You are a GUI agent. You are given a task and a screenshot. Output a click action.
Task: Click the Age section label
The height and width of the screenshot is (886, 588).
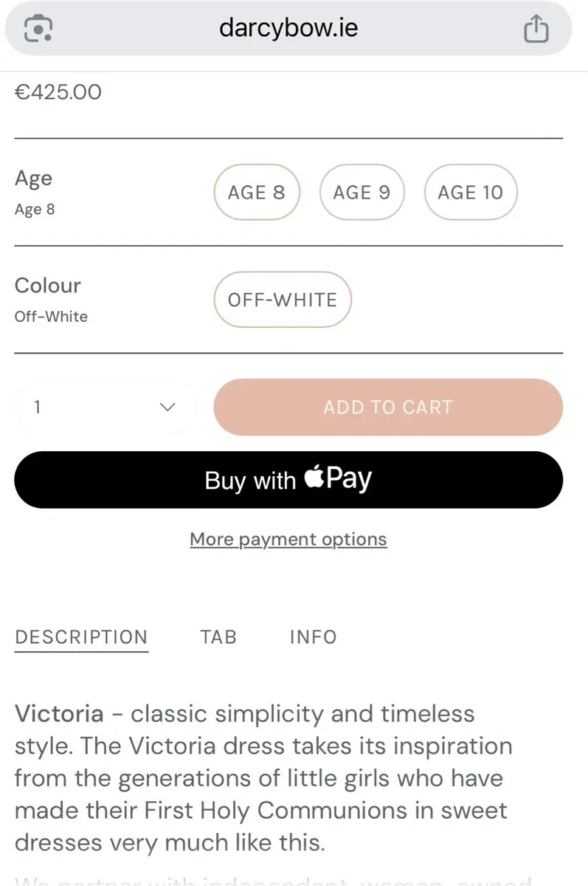click(33, 179)
